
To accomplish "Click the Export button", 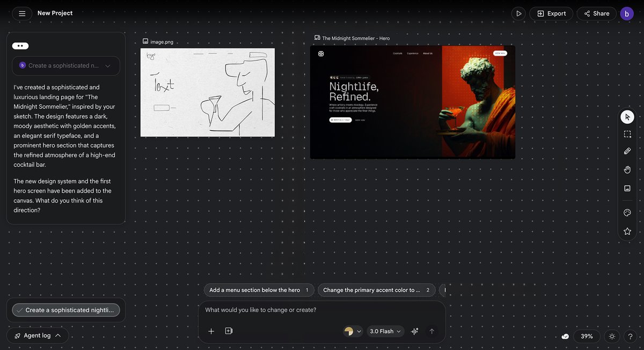I will click(551, 13).
